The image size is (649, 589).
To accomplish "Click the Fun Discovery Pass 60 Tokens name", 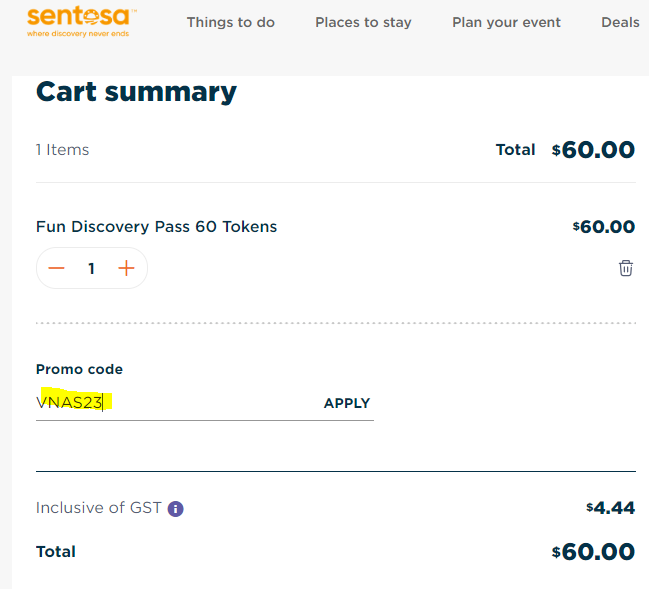I will [156, 227].
